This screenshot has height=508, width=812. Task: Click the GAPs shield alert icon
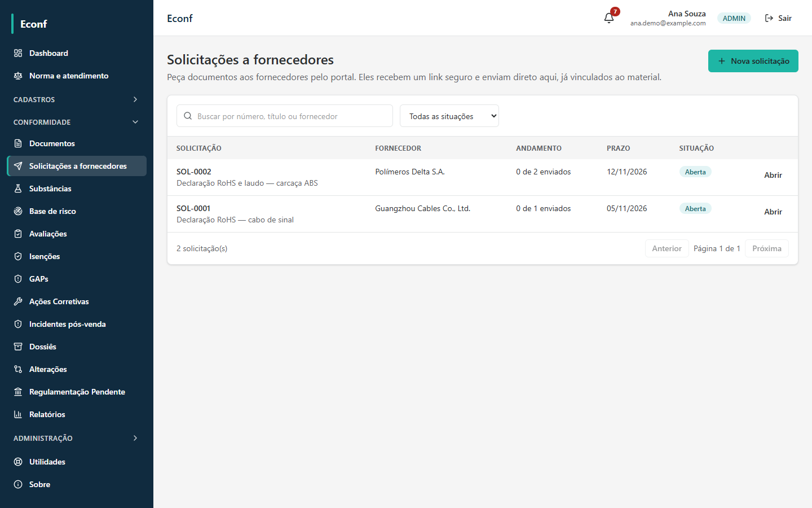click(x=18, y=279)
